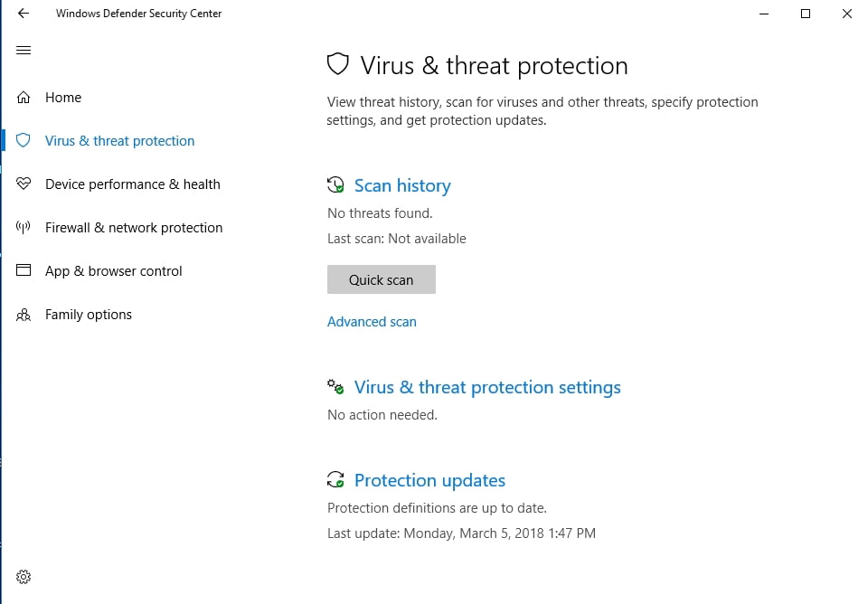868x604 pixels.
Task: Click the large shield icon above the page title
Action: (x=337, y=63)
